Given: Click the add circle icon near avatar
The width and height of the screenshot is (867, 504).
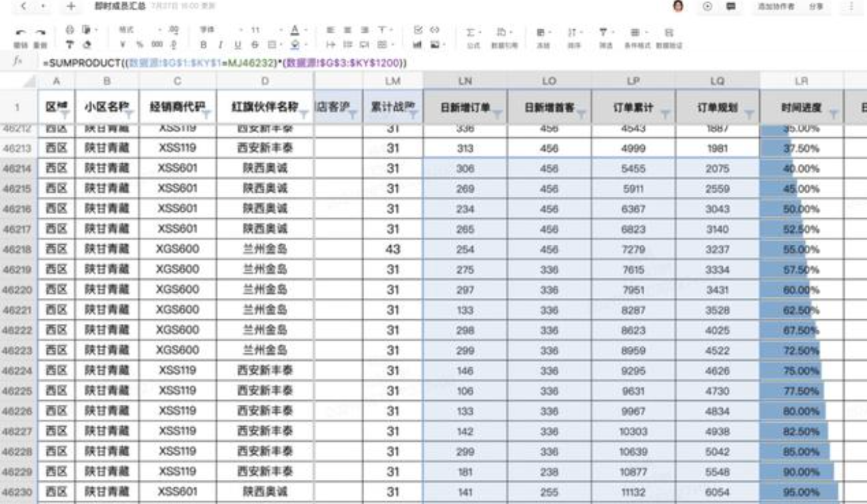Looking at the screenshot, I should pyautogui.click(x=707, y=6).
